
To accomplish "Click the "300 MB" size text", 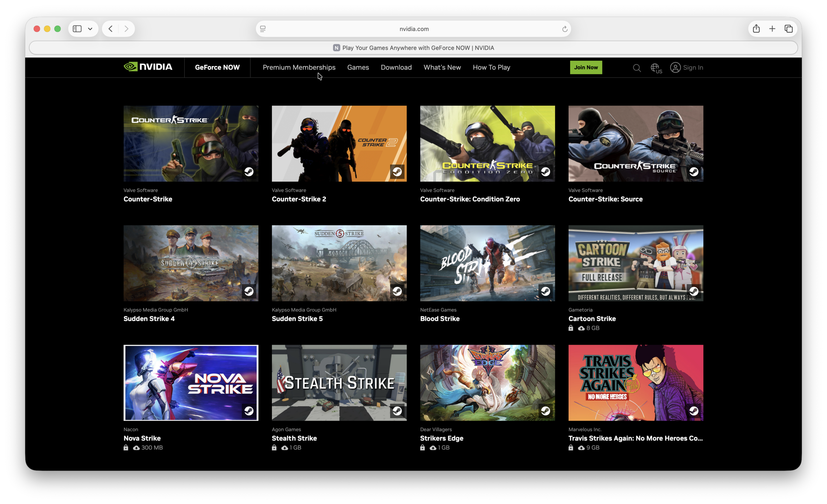I will (152, 448).
